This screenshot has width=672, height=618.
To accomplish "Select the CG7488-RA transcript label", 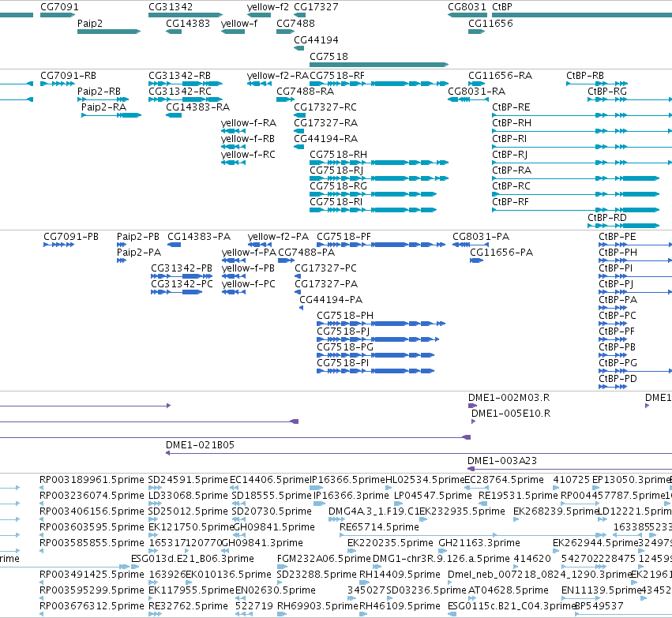I will click(305, 92).
